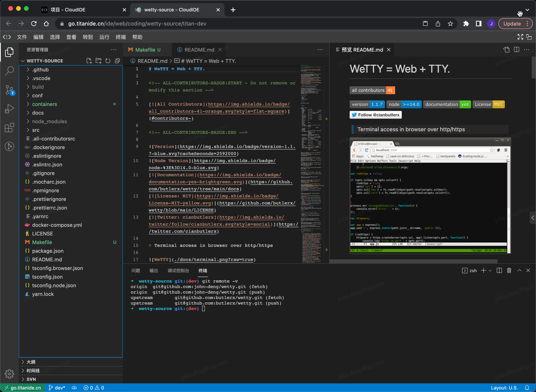Image resolution: width=536 pixels, height=392 pixels.
Task: Open the Extensions view
Action: click(x=9, y=128)
